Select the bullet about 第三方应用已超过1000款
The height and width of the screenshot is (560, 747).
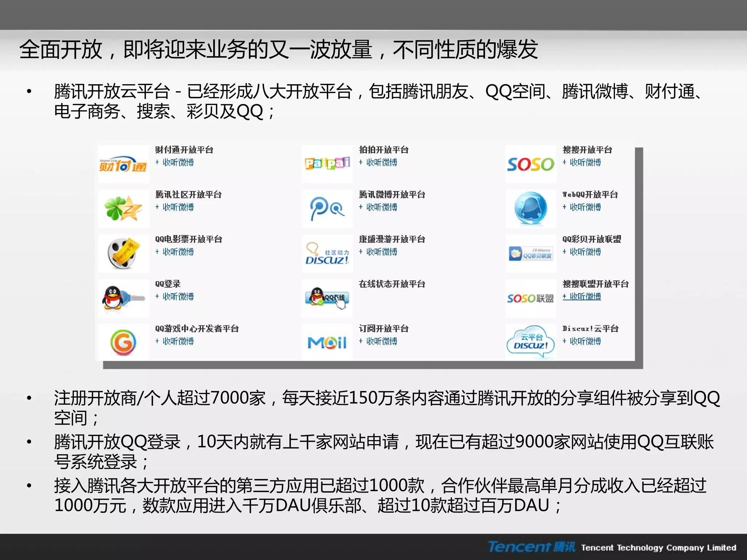(380, 495)
